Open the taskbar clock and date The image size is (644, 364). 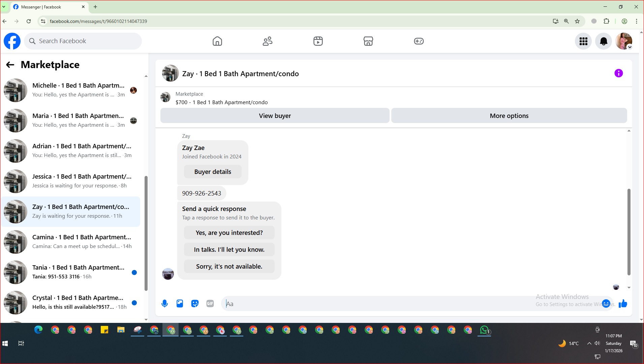tap(614, 343)
